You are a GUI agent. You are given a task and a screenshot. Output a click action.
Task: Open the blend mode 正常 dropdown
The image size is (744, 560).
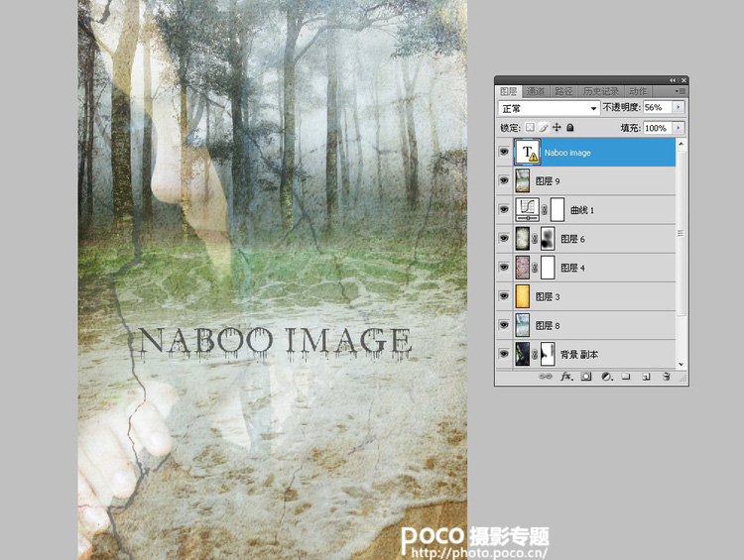[x=549, y=107]
